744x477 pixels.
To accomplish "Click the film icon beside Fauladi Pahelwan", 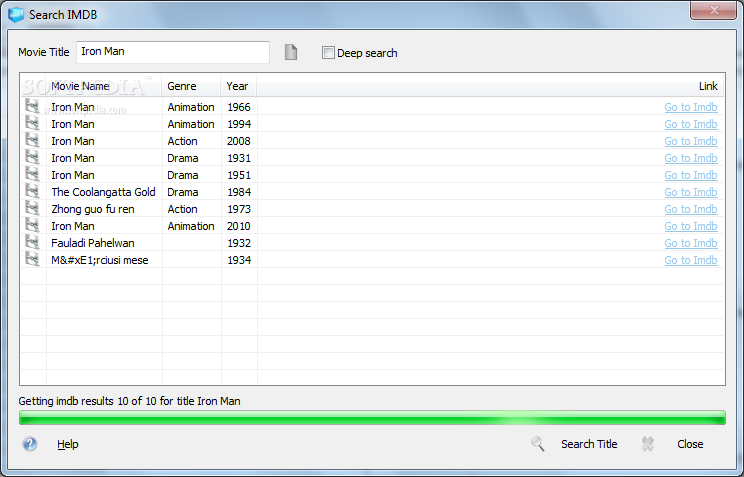I will click(32, 243).
